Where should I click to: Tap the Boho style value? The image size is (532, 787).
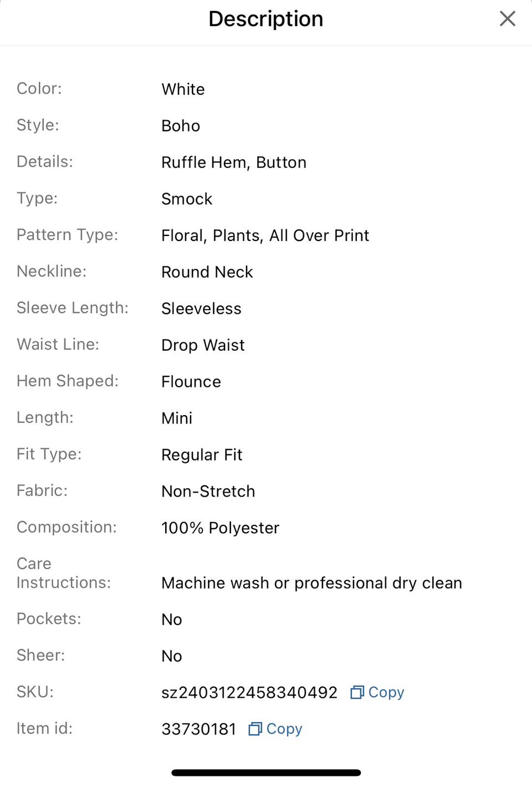pos(181,126)
